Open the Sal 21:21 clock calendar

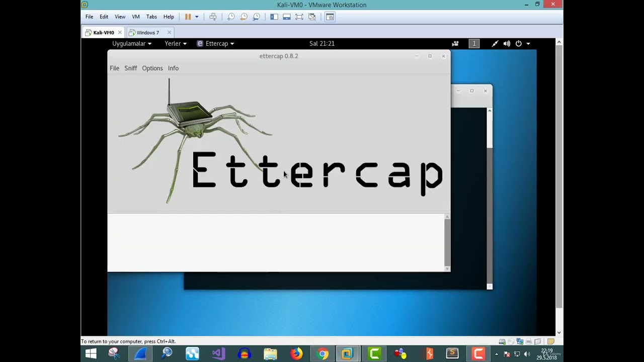tap(322, 44)
